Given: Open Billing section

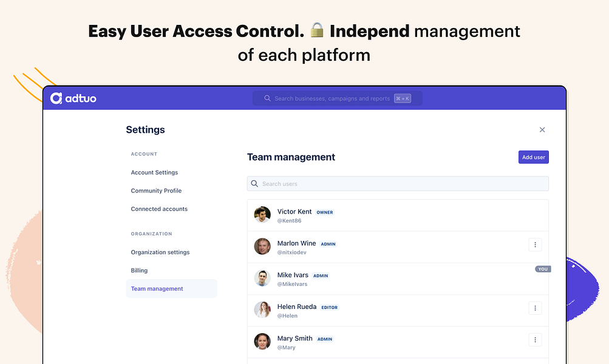Looking at the screenshot, I should 139,271.
